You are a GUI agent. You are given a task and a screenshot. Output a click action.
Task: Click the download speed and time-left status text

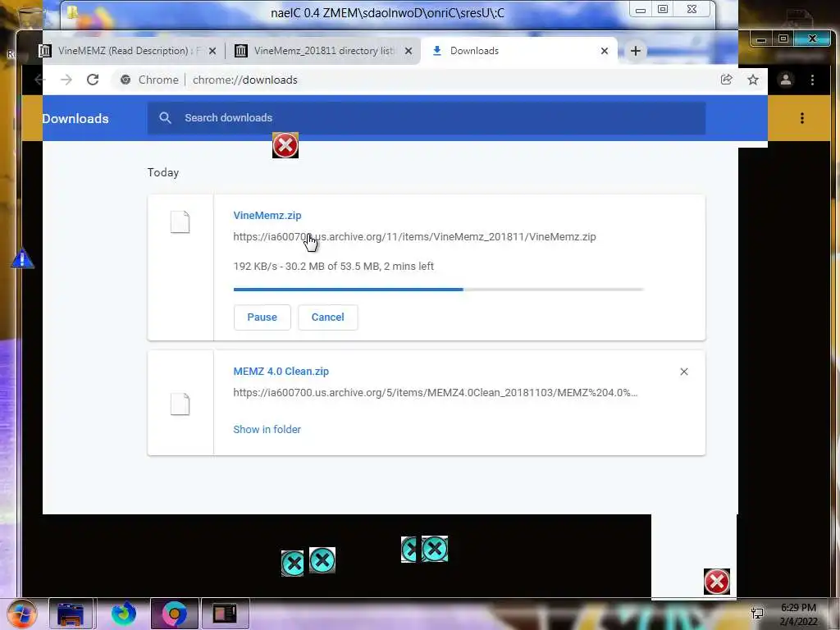coord(333,267)
